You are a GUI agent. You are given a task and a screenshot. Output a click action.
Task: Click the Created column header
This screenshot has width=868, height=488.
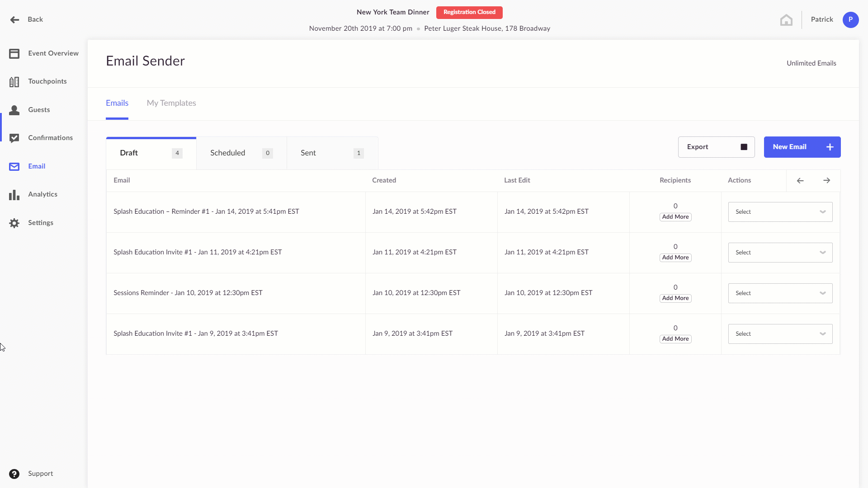(384, 180)
